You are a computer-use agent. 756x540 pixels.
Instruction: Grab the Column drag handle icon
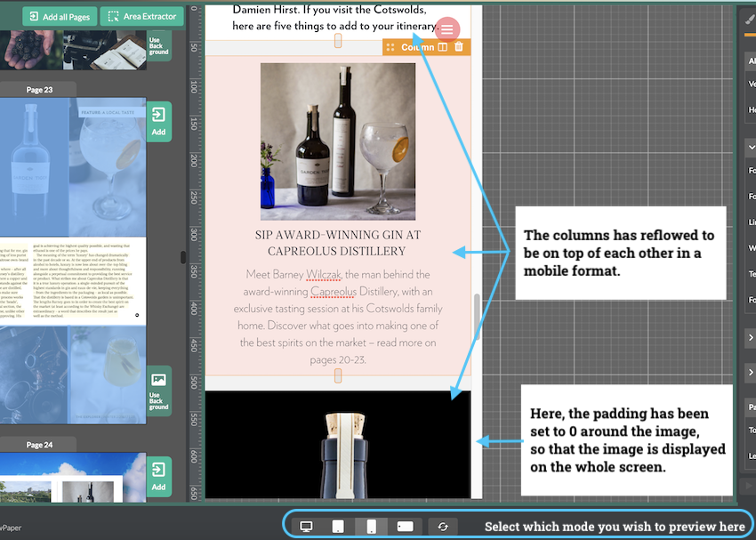[390, 47]
